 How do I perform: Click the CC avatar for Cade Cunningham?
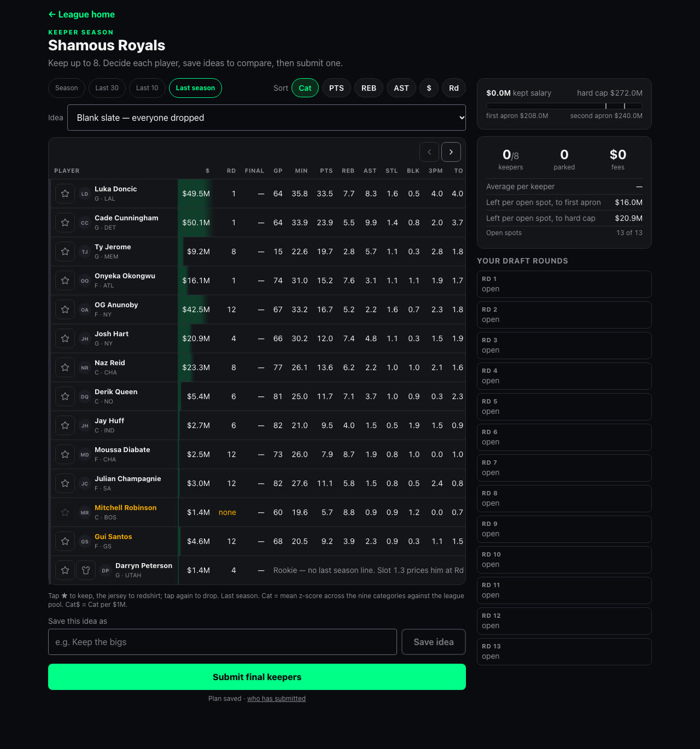pos(85,223)
